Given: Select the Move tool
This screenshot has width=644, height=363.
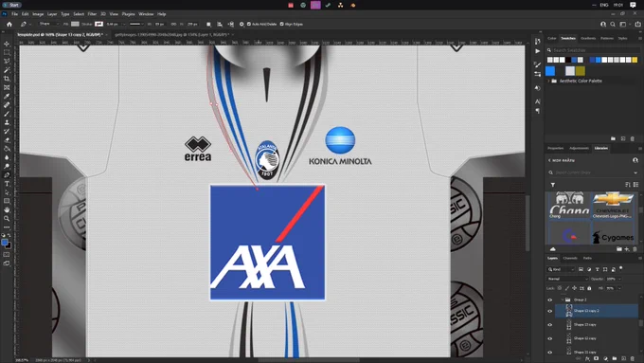Looking at the screenshot, I should coord(7,44).
